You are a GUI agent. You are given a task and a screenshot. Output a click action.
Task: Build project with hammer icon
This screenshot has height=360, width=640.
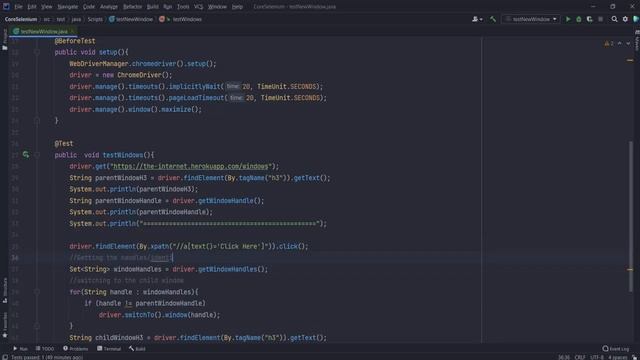coord(493,19)
